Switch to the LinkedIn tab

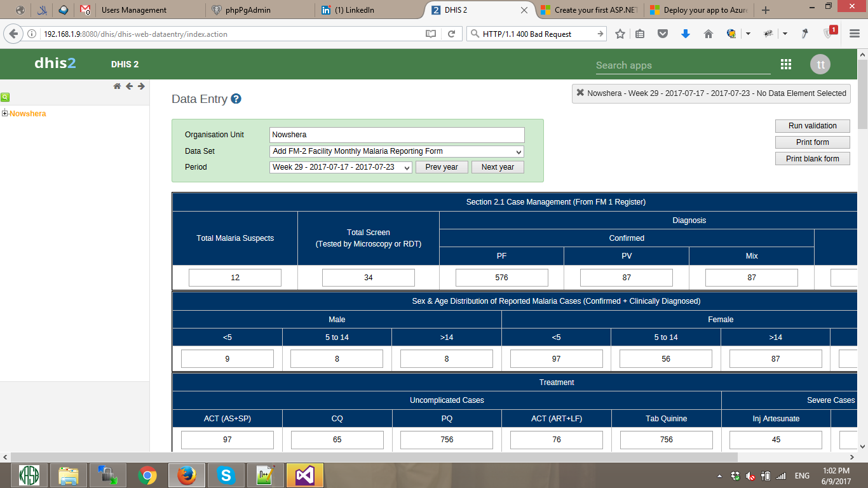tap(369, 10)
